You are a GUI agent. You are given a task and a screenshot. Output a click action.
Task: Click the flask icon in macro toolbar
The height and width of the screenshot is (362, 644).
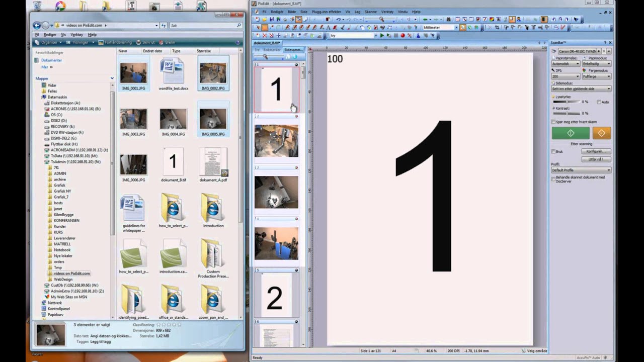point(419,36)
